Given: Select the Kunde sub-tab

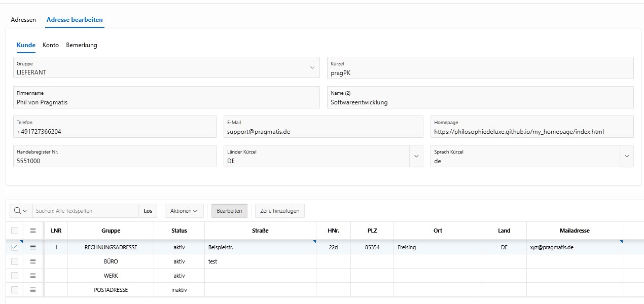Looking at the screenshot, I should click(x=26, y=45).
